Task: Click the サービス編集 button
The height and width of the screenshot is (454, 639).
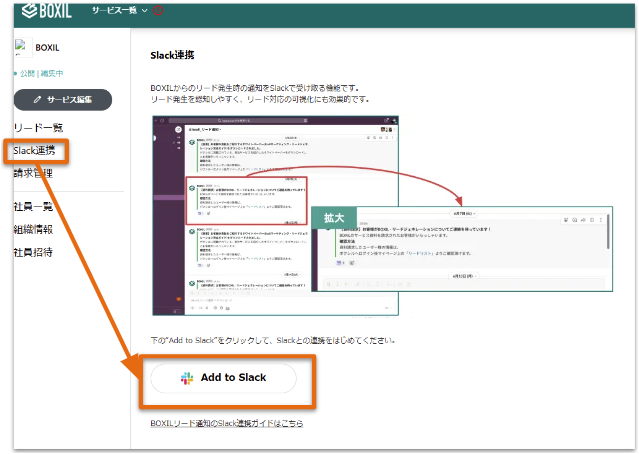Action: (x=63, y=100)
